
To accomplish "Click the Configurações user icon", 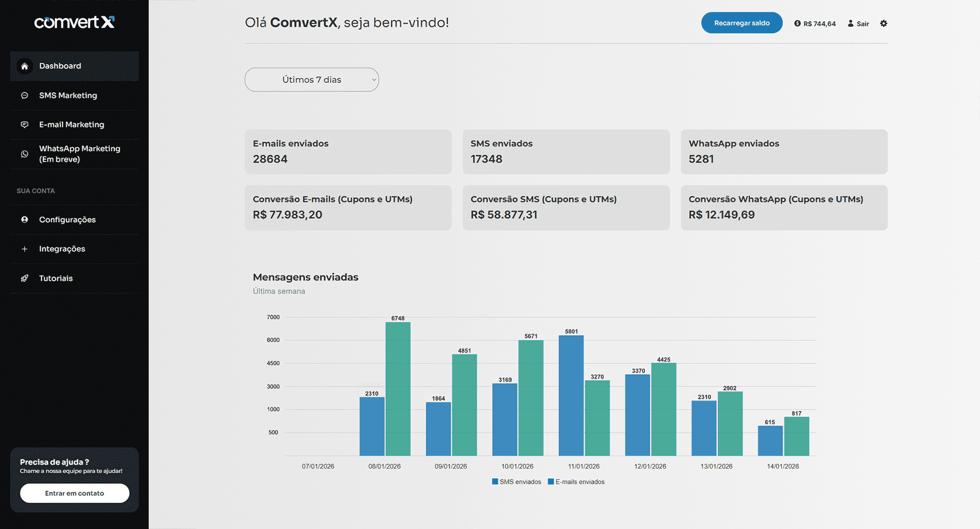I will point(25,220).
